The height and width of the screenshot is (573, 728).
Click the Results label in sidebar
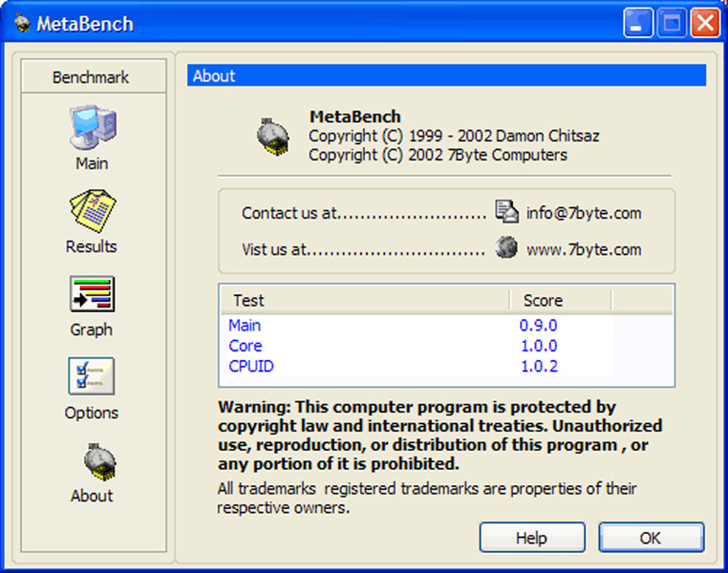(x=92, y=246)
